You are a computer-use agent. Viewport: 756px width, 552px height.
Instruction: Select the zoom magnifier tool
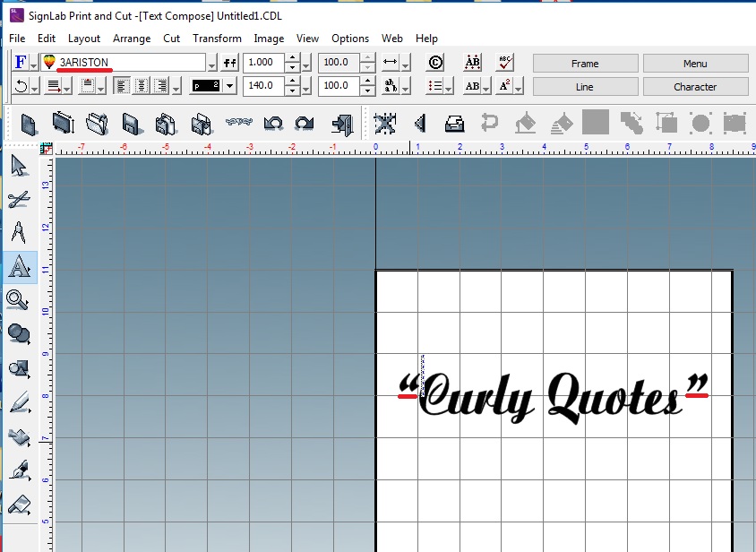20,301
